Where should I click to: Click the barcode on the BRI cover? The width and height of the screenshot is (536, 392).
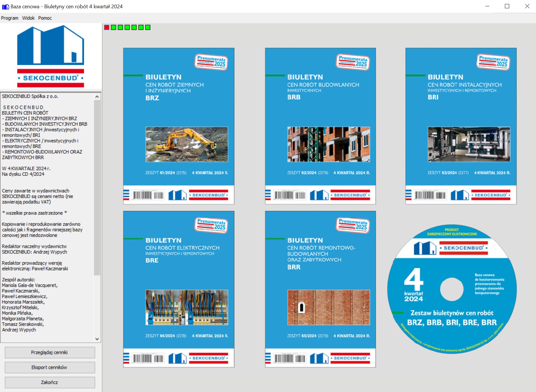(x=430, y=195)
